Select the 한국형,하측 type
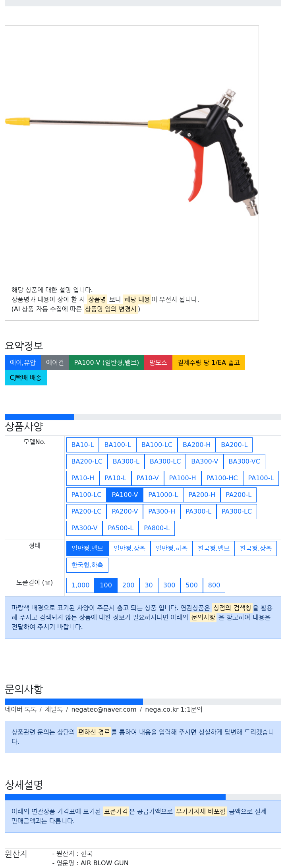 tap(87, 565)
